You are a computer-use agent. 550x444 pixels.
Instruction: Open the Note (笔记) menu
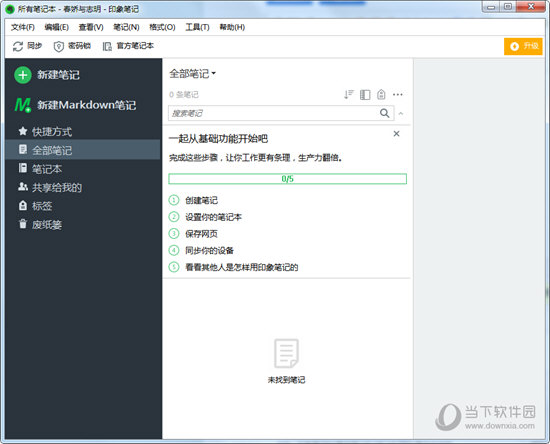[126, 27]
